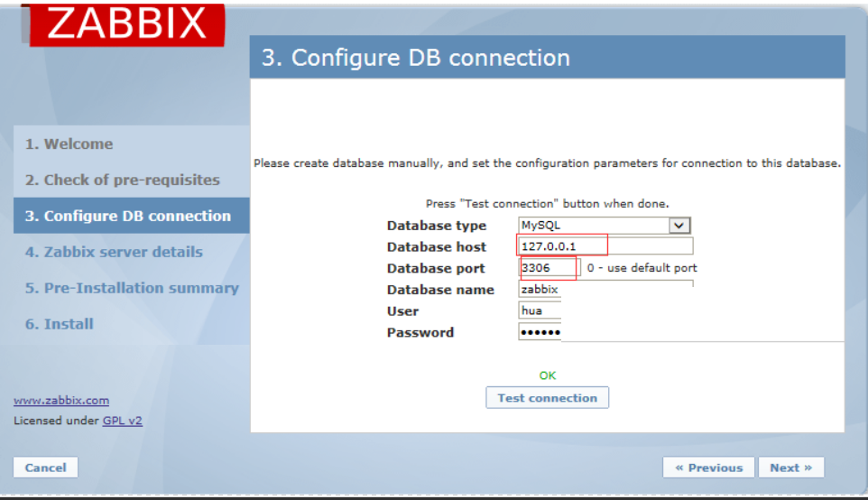Image resolution: width=868 pixels, height=500 pixels.
Task: Focus the User field containing hua
Action: [x=540, y=310]
